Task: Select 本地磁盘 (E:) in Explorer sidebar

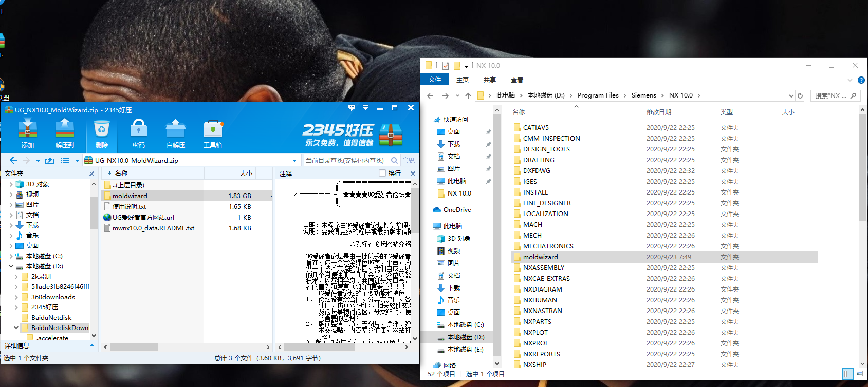Action: point(460,349)
